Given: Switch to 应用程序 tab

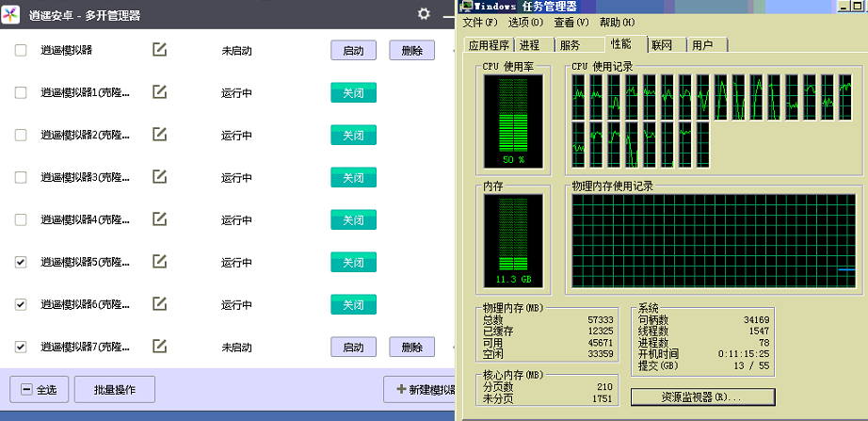Looking at the screenshot, I should pos(489,45).
